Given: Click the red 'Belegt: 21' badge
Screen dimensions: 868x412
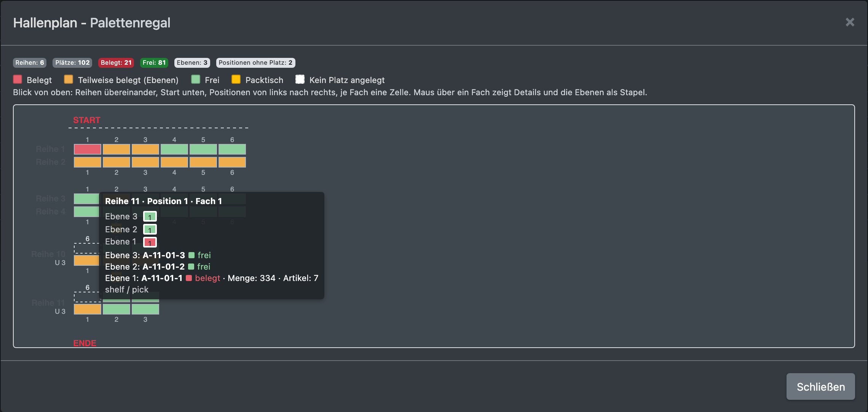Looking at the screenshot, I should click(x=116, y=62).
